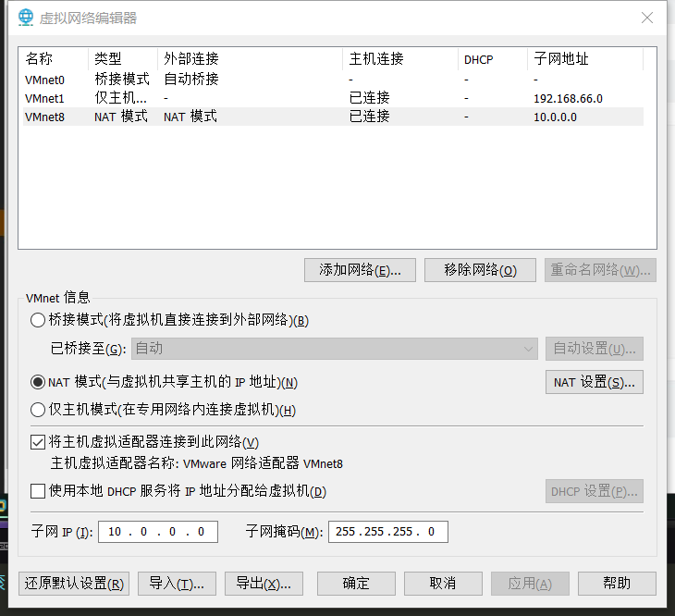Click 重命名网络(W)... button

[600, 270]
